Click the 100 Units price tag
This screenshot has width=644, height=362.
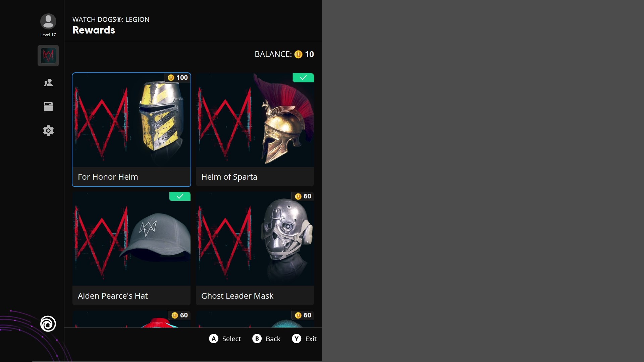[178, 78]
